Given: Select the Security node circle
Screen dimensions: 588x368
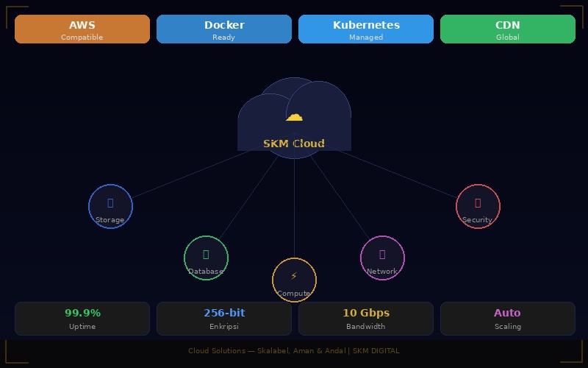Looking at the screenshot, I should [478, 207].
